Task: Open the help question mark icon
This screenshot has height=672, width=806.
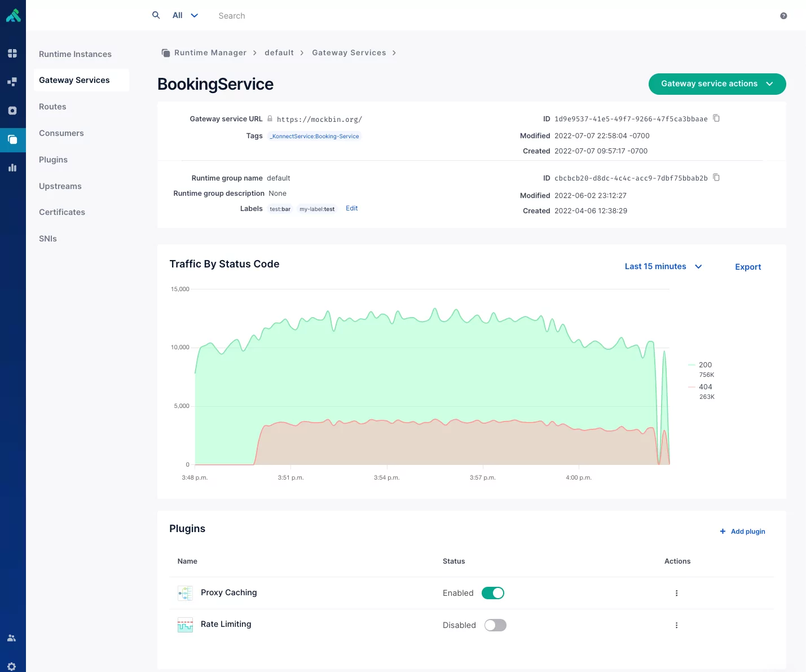Action: click(783, 16)
